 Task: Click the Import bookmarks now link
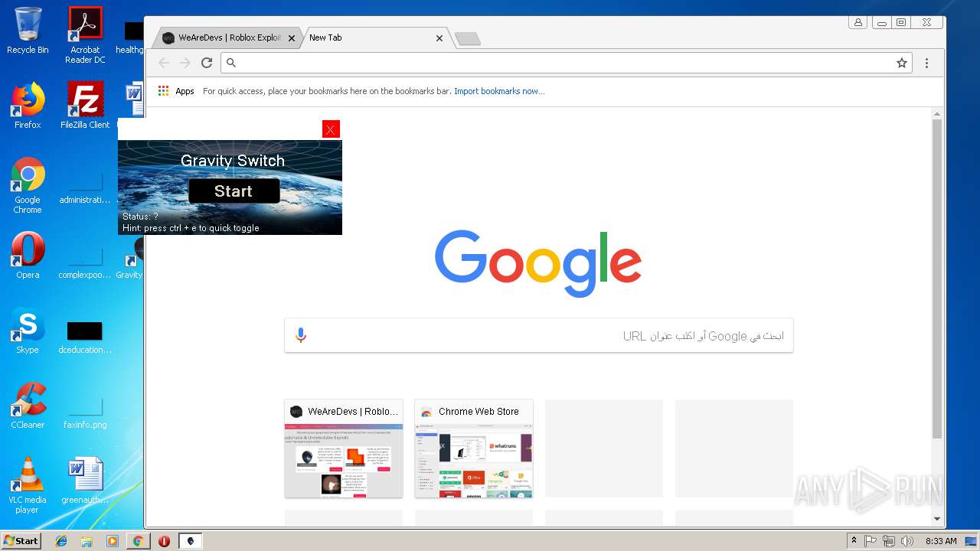click(x=499, y=91)
